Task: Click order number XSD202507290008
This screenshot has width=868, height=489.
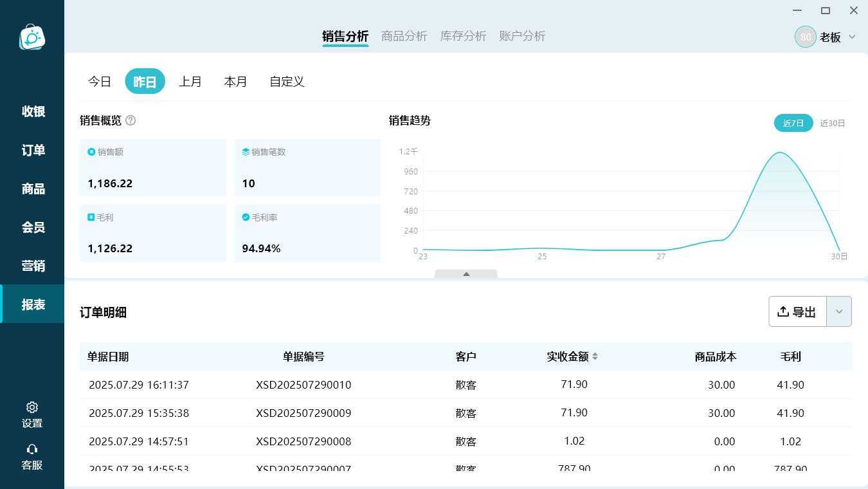Action: (303, 441)
